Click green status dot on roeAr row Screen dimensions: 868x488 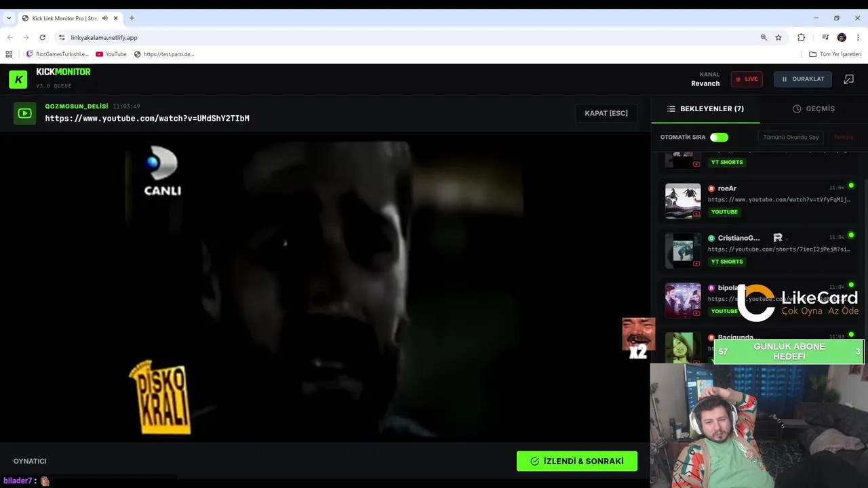tap(851, 186)
